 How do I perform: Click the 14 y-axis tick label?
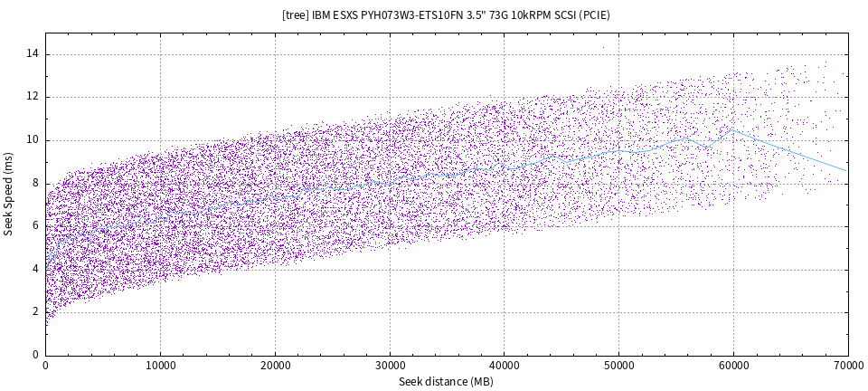[x=32, y=53]
